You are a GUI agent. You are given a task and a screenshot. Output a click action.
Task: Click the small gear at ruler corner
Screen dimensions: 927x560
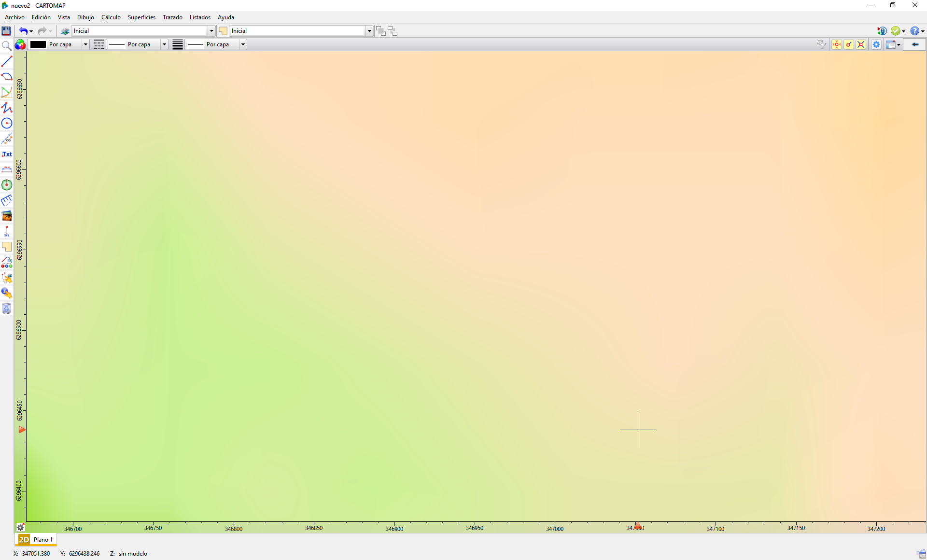20,527
